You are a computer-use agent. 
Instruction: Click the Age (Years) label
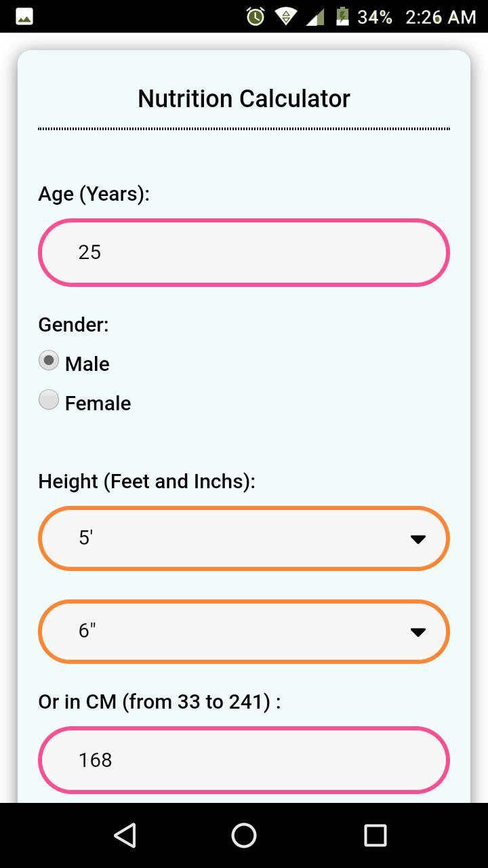click(x=94, y=194)
